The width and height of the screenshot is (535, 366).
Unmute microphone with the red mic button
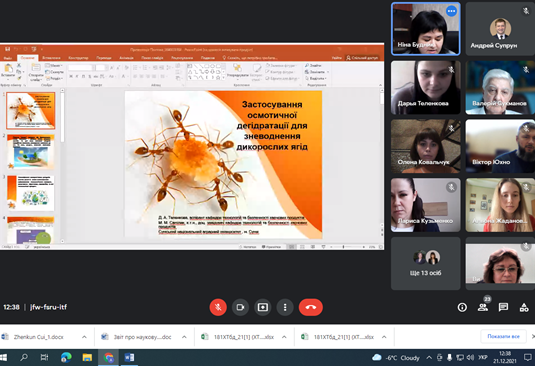tap(218, 307)
